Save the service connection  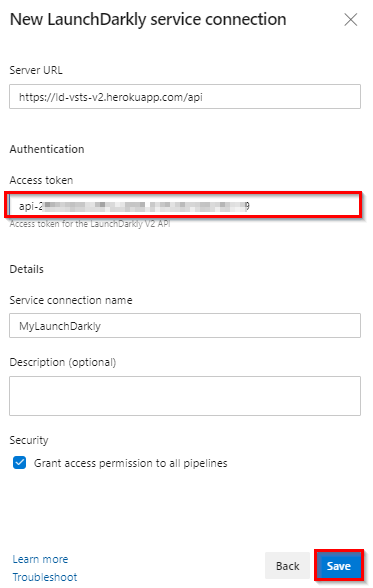[x=339, y=566]
